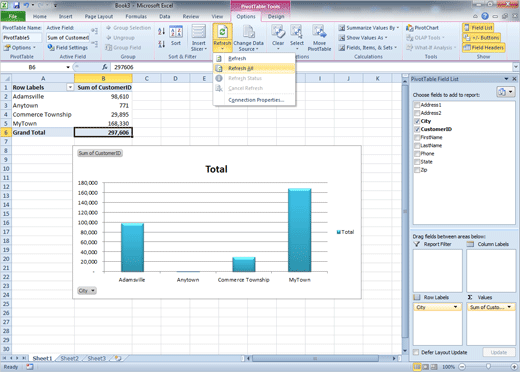Image resolution: width=520 pixels, height=372 pixels.
Task: Insert a Slicer from the ribbon
Action: point(199,38)
